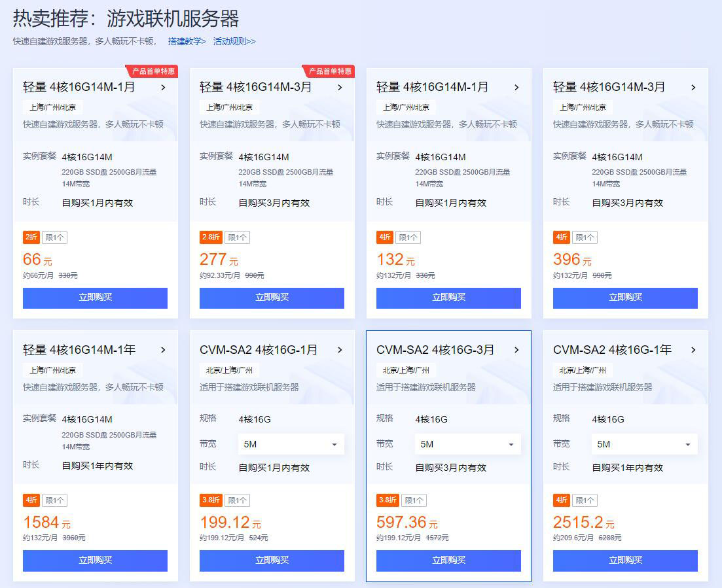Open bandwidth dropdown in CVM-SA2 4核16G-3月 card
The image size is (722, 588).
click(x=468, y=445)
